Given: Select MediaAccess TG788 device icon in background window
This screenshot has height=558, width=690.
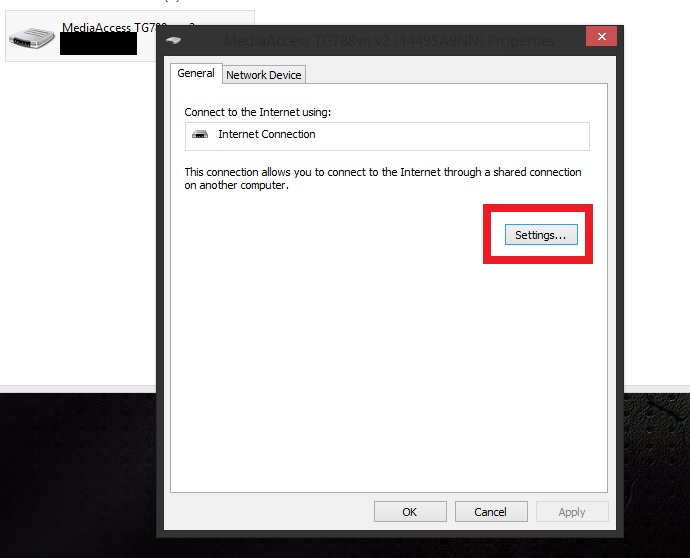Looking at the screenshot, I should pos(32,38).
